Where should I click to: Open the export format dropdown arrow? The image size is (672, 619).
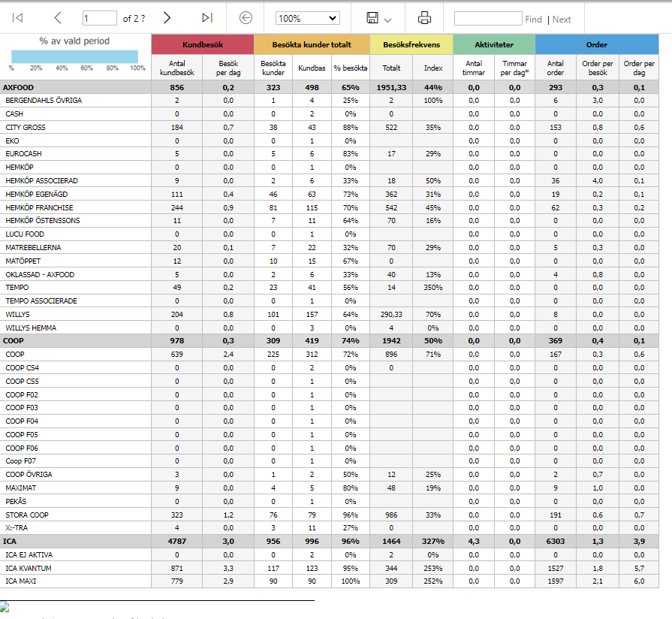coord(388,20)
